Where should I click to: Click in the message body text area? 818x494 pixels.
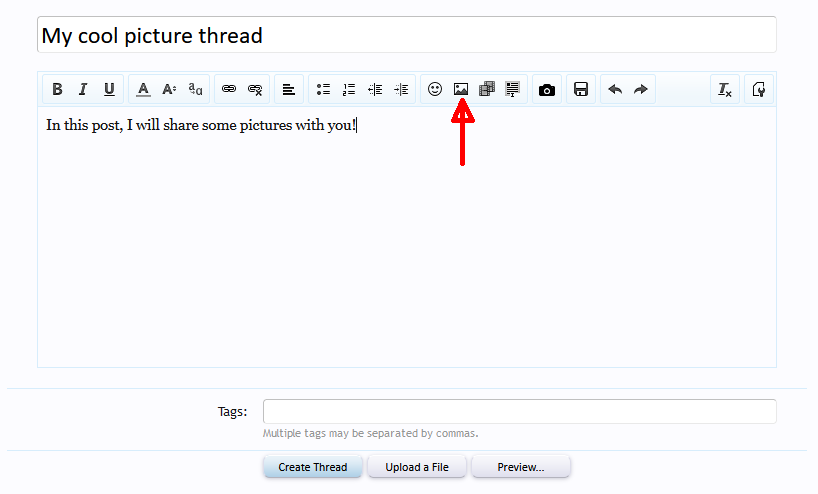(407, 237)
